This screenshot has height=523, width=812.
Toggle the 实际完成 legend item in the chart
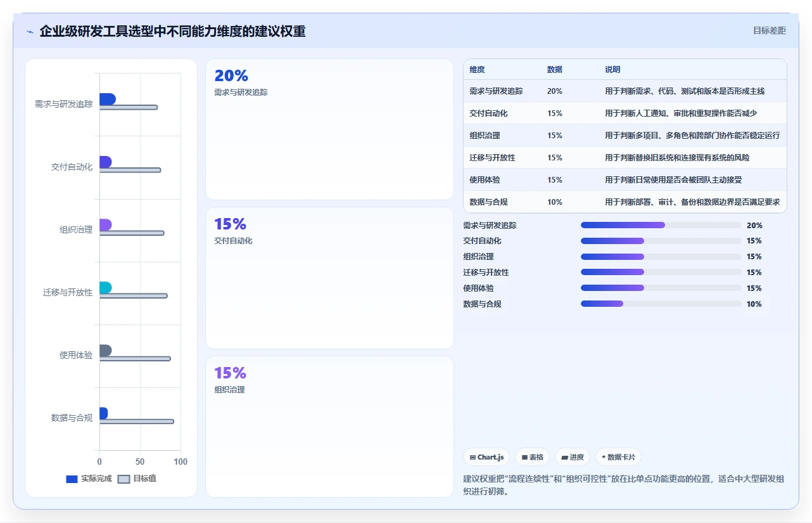[x=89, y=479]
